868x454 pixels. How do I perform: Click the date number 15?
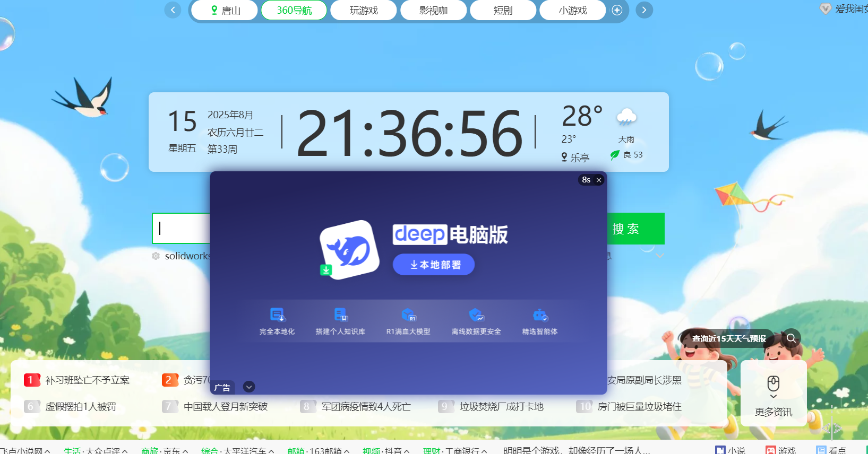click(182, 121)
